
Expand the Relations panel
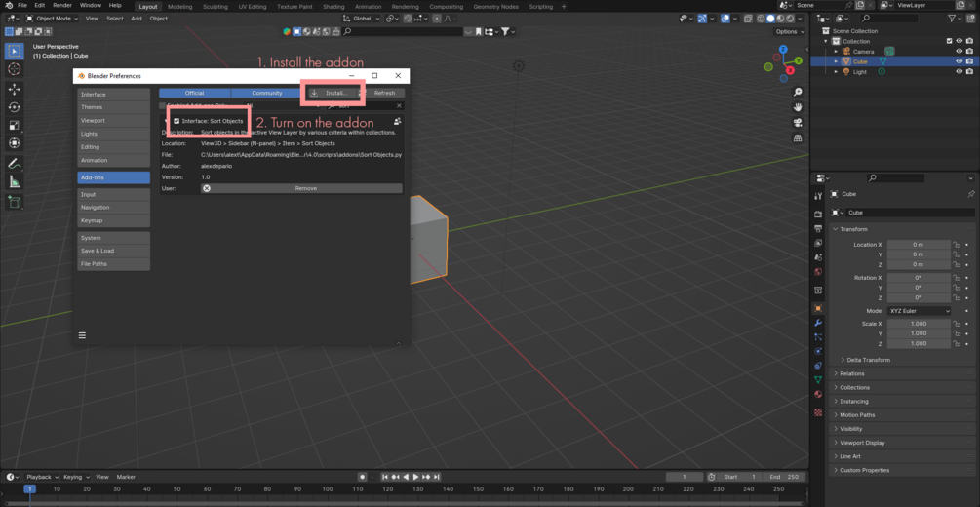tap(903, 373)
